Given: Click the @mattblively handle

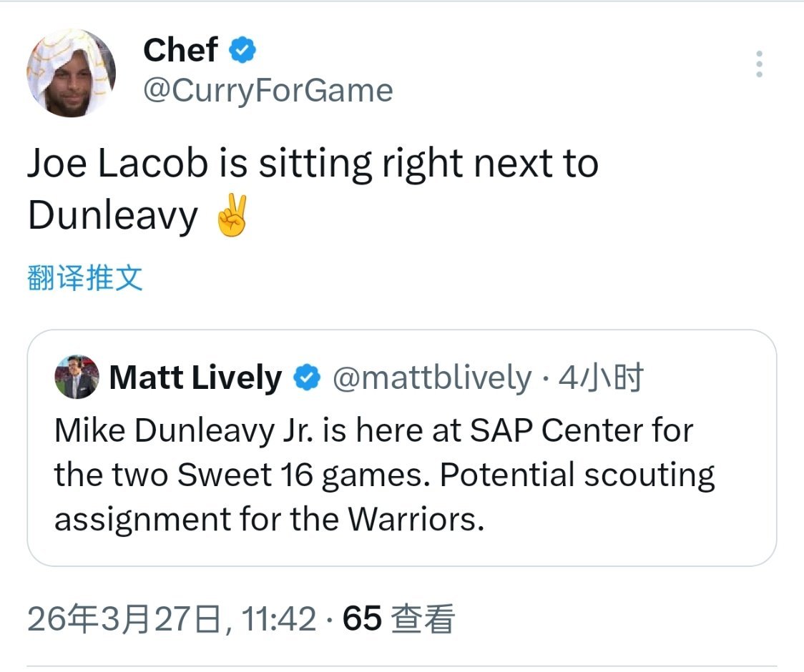Looking at the screenshot, I should 432,377.
